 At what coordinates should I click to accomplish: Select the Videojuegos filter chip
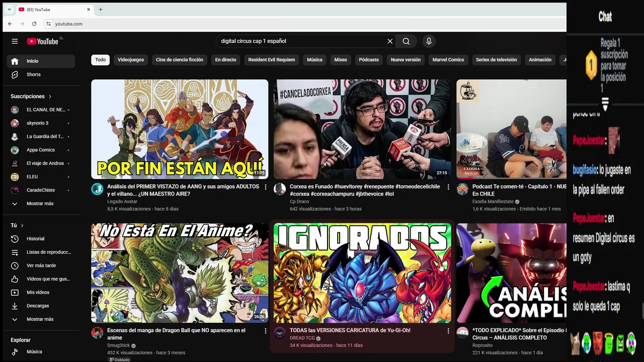pos(131,60)
